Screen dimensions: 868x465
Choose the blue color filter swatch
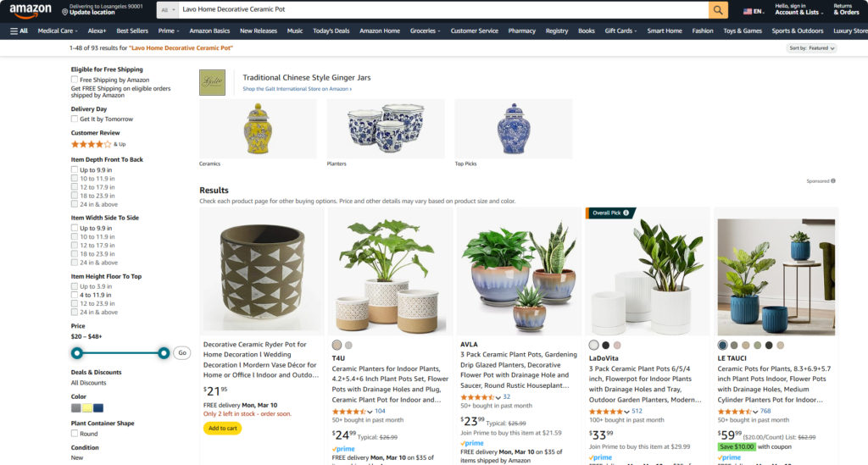click(x=98, y=408)
